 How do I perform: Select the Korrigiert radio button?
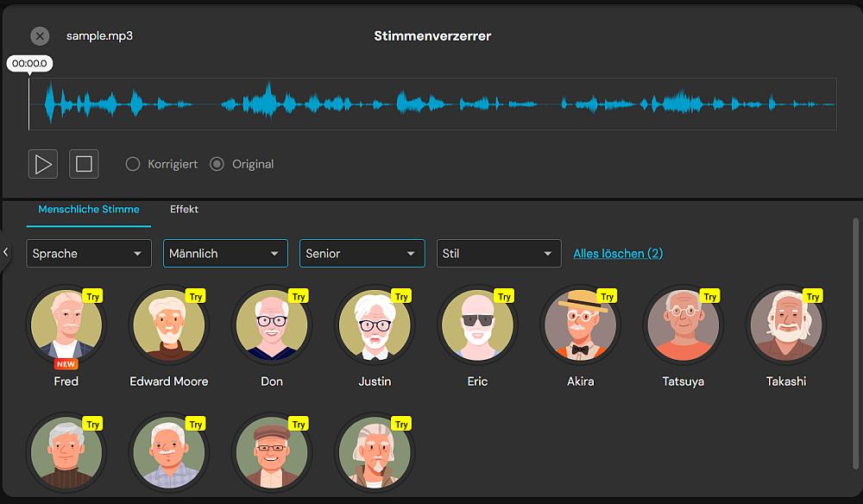tap(133, 164)
